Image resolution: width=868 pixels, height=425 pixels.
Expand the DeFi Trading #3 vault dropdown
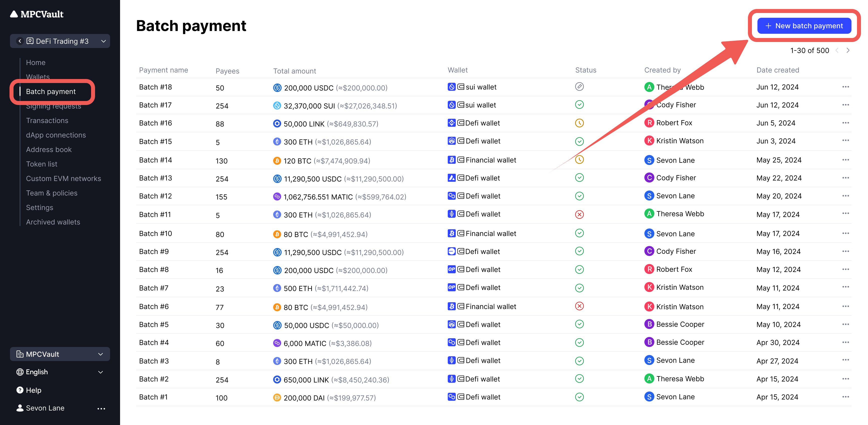click(x=104, y=41)
